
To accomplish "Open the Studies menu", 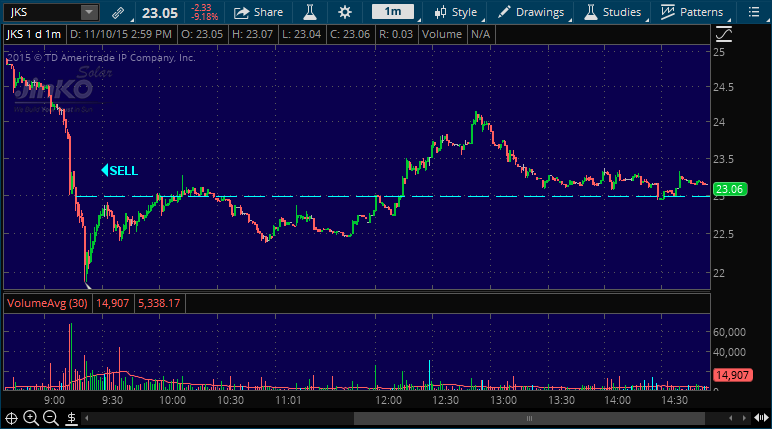I will click(x=612, y=12).
